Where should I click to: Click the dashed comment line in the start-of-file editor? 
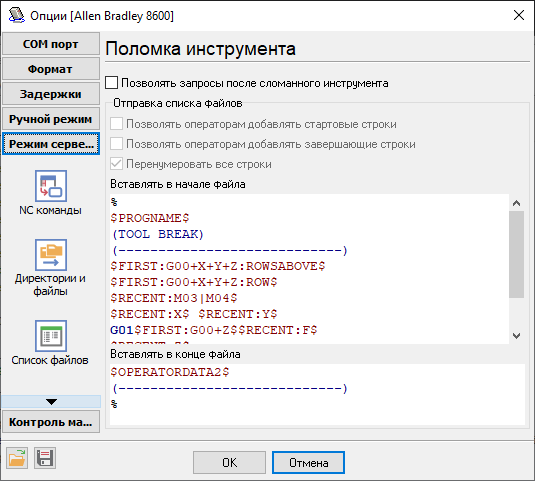(230, 250)
